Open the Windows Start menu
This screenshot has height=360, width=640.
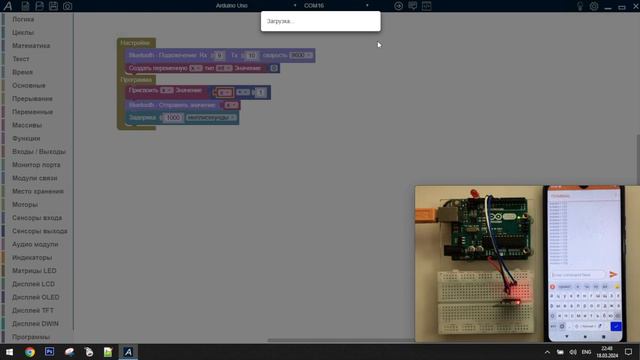[x=9, y=352]
